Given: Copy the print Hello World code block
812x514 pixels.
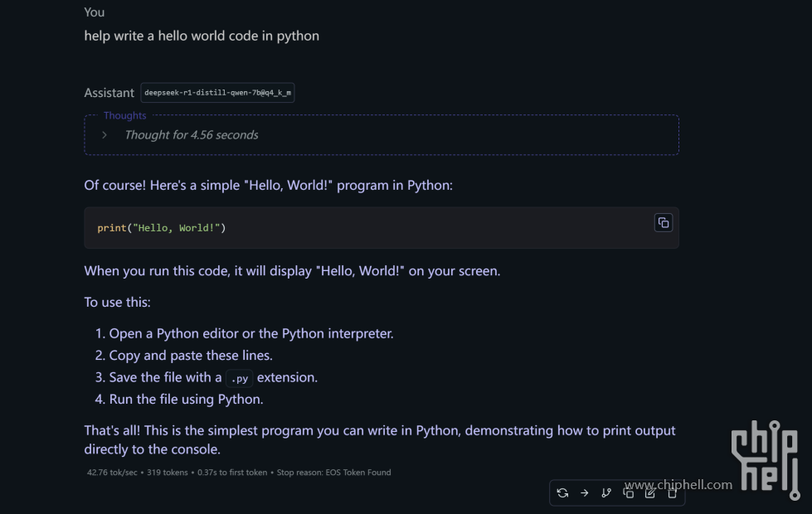Looking at the screenshot, I should click(663, 222).
